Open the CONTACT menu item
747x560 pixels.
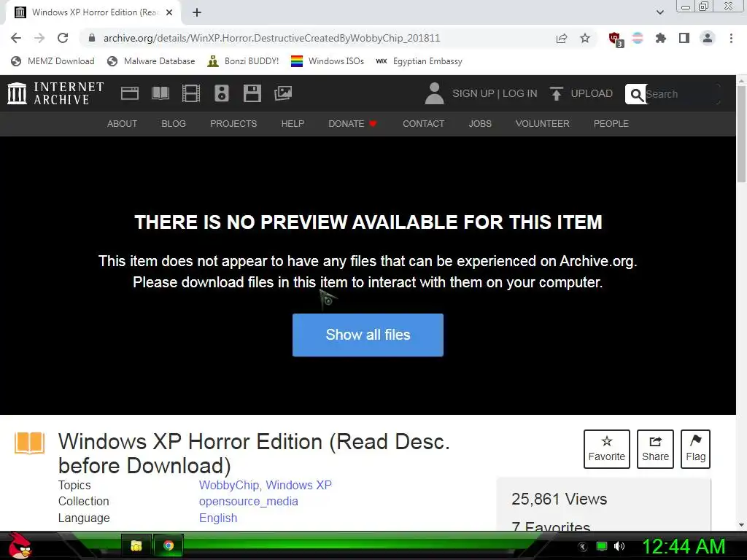coord(424,124)
